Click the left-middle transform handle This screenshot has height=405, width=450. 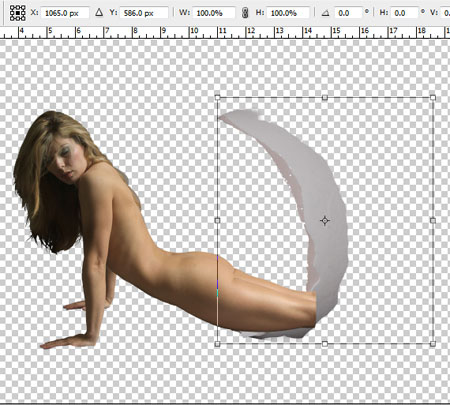pyautogui.click(x=217, y=220)
